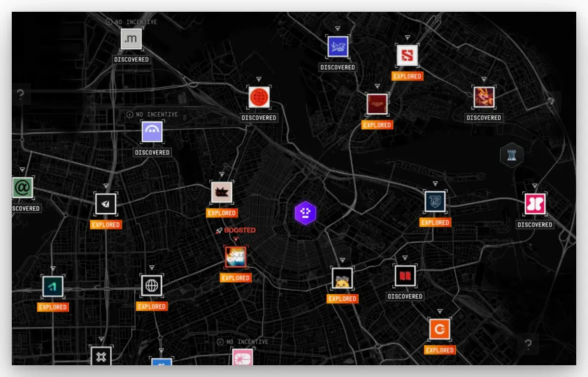Click DISCOVERED label under the .m marker
This screenshot has width=588, height=377.
click(x=131, y=59)
